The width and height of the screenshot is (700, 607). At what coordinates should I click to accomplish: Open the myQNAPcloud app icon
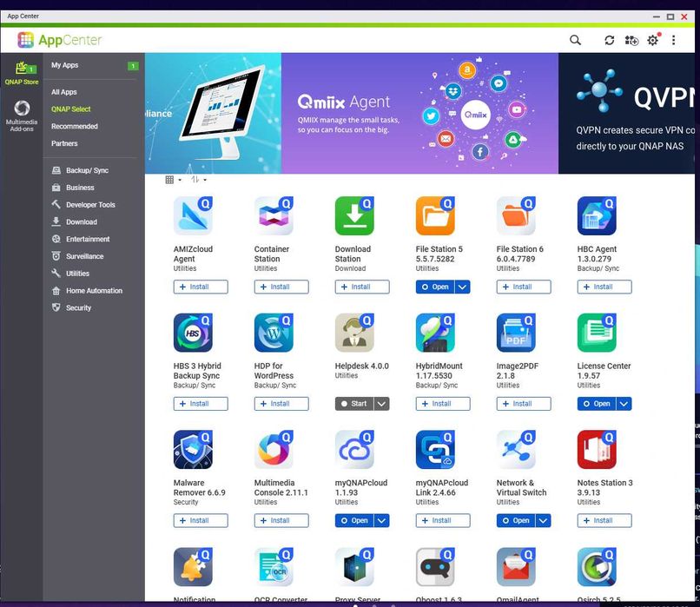354,450
